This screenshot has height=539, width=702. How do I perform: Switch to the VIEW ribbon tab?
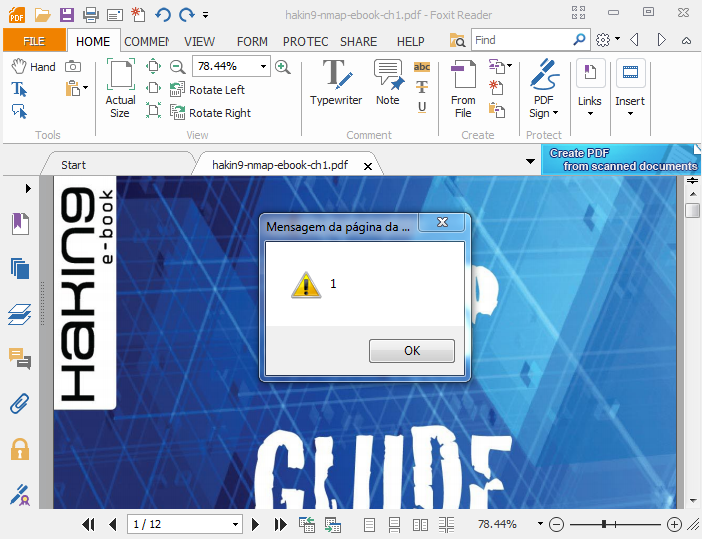[199, 41]
